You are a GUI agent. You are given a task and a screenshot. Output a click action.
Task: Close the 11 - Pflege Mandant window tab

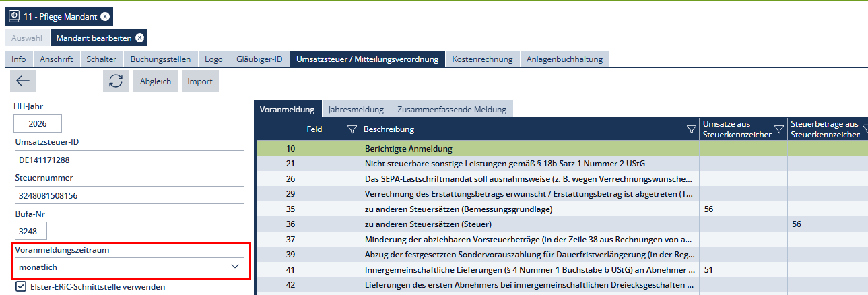(x=106, y=15)
